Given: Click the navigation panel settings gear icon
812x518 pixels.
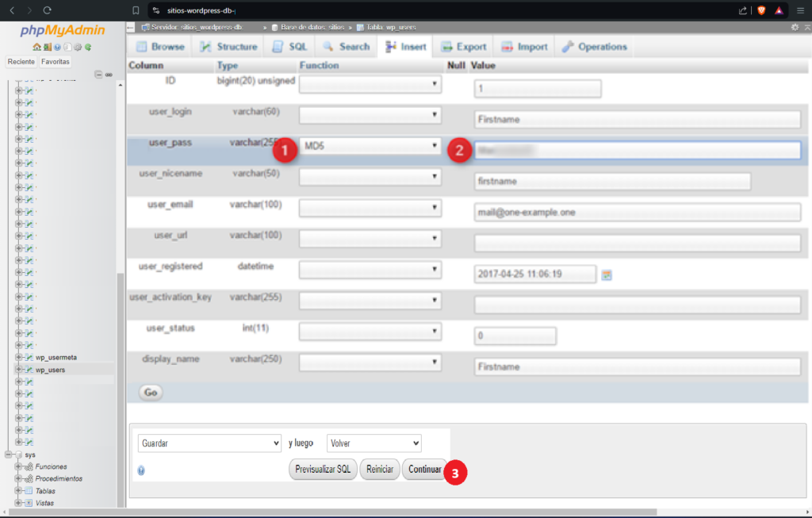Looking at the screenshot, I should [x=78, y=47].
